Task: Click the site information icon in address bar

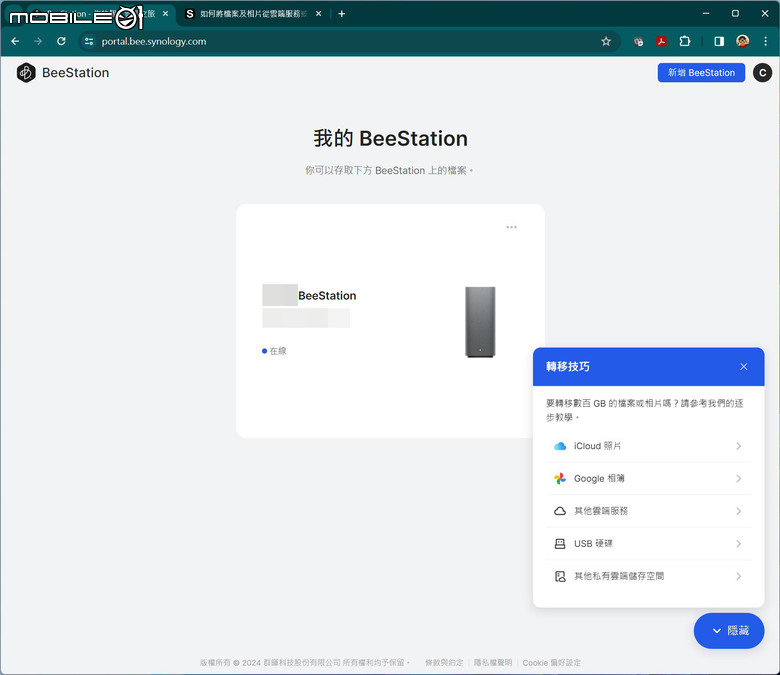Action: [89, 41]
